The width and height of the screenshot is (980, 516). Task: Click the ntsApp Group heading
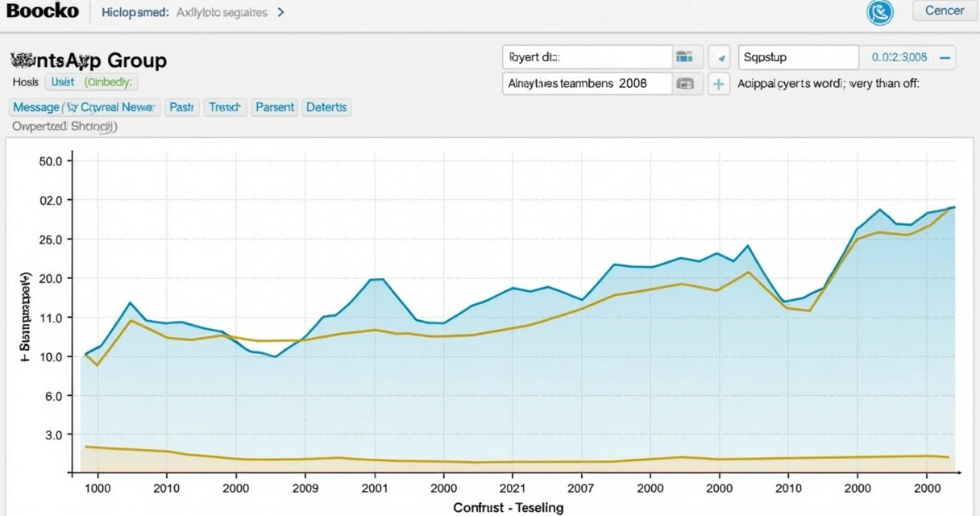click(89, 60)
